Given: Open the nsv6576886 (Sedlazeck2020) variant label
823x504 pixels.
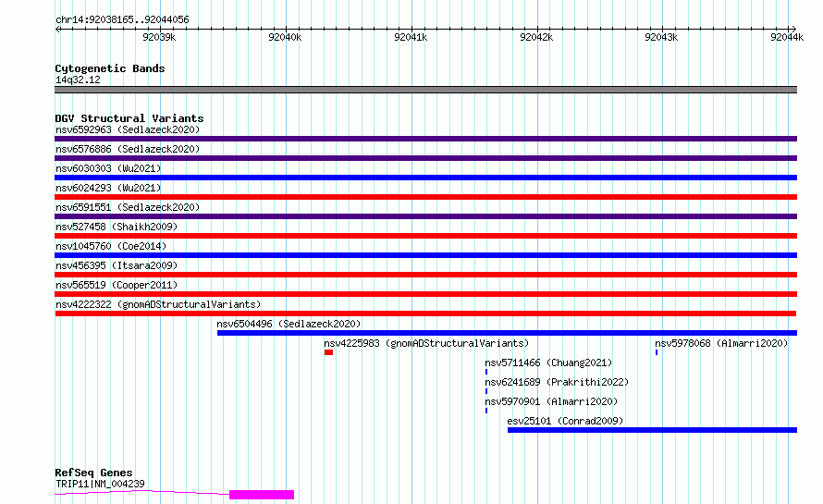Looking at the screenshot, I should [128, 149].
